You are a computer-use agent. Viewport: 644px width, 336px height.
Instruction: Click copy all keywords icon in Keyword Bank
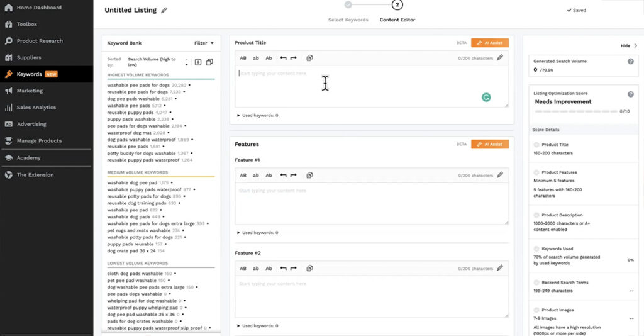coord(209,62)
